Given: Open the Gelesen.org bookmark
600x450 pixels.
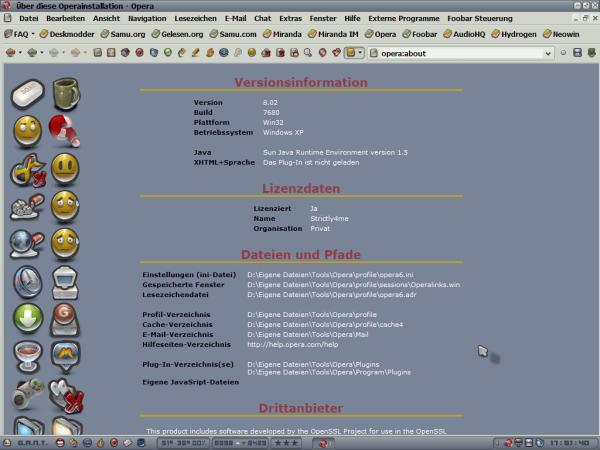Looking at the screenshot, I should 177,34.
